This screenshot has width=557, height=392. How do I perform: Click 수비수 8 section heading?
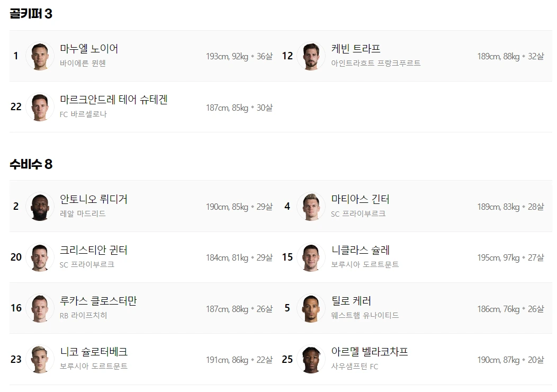31,164
